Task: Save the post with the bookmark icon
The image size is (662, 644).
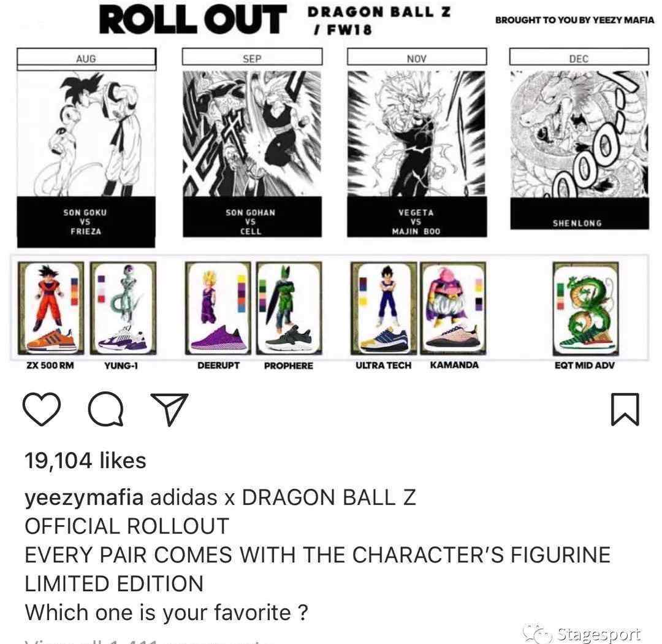Action: coord(625,409)
